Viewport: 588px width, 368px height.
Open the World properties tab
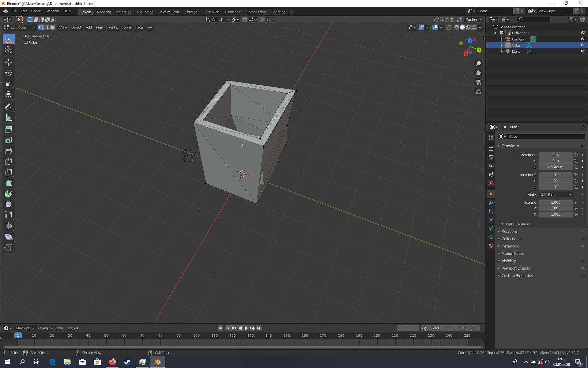(x=491, y=183)
